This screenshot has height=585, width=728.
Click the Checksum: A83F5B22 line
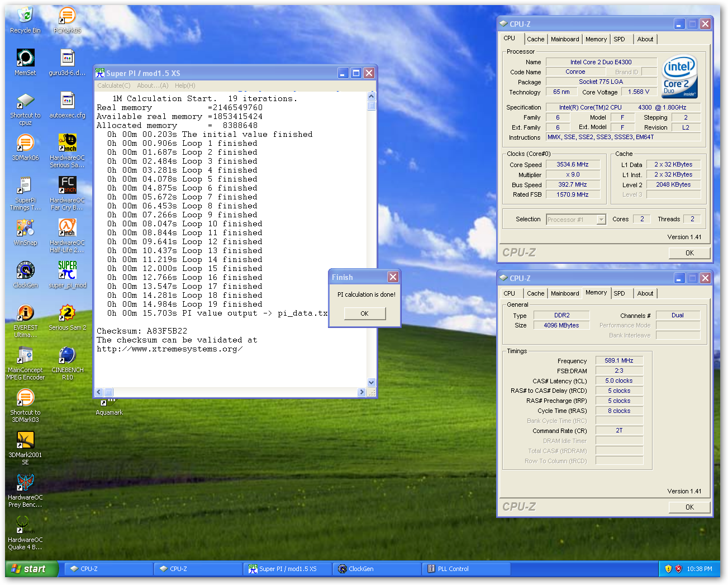click(x=142, y=331)
